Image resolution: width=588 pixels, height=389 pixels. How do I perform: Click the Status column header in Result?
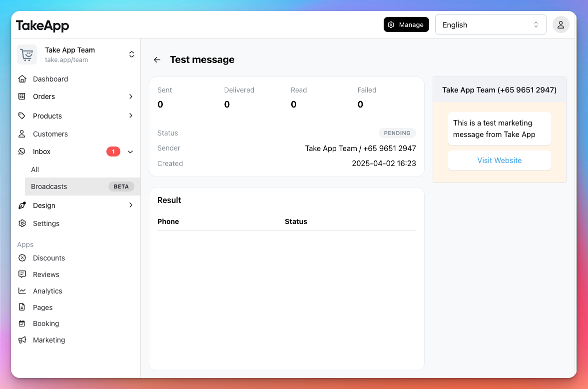296,221
